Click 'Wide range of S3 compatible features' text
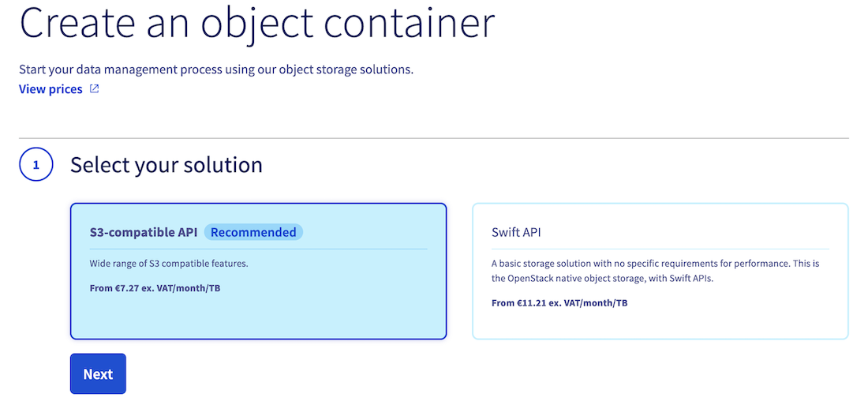The height and width of the screenshot is (405, 868). click(169, 263)
